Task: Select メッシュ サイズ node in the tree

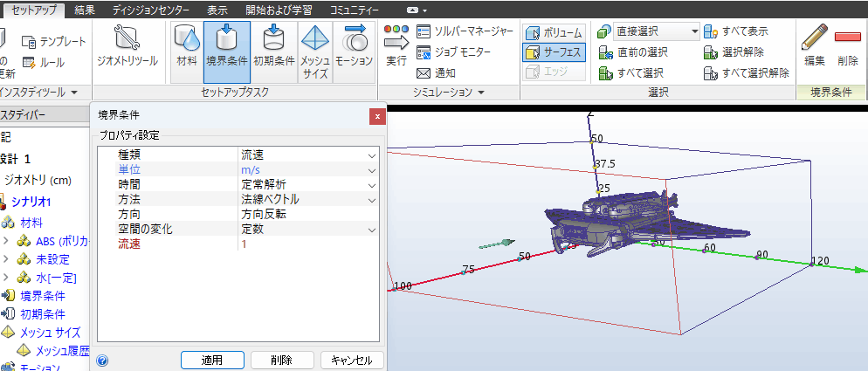Action: tap(51, 333)
